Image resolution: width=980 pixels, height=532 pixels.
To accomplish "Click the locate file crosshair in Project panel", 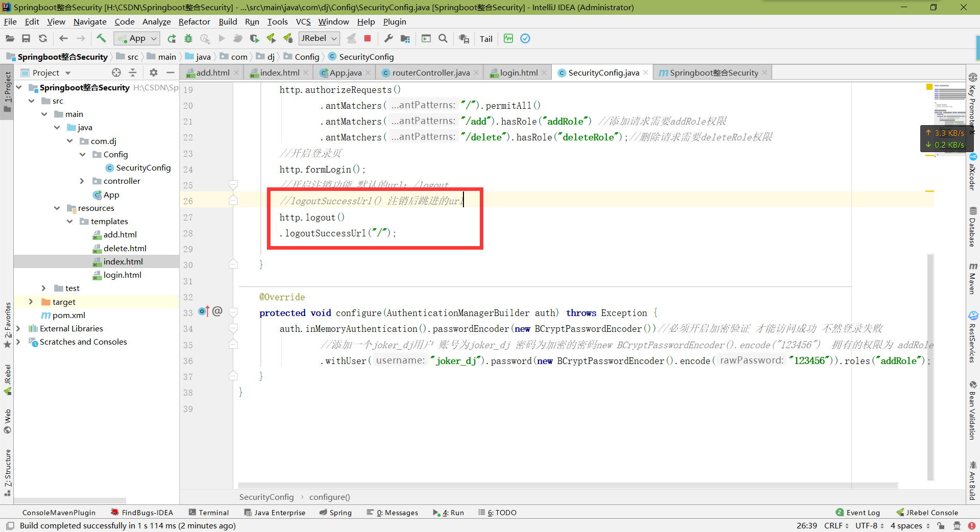I will click(x=116, y=72).
